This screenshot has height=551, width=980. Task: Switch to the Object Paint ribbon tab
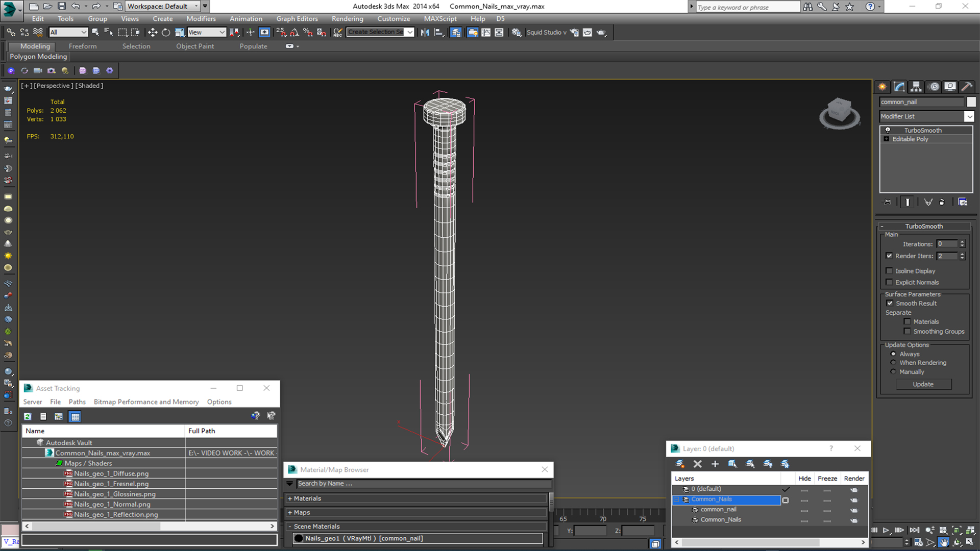coord(195,46)
